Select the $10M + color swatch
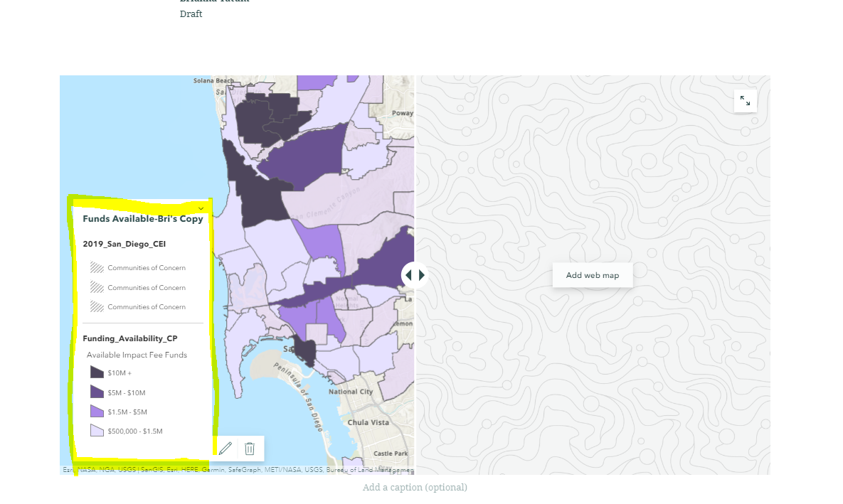Image resolution: width=843 pixels, height=504 pixels. (97, 372)
